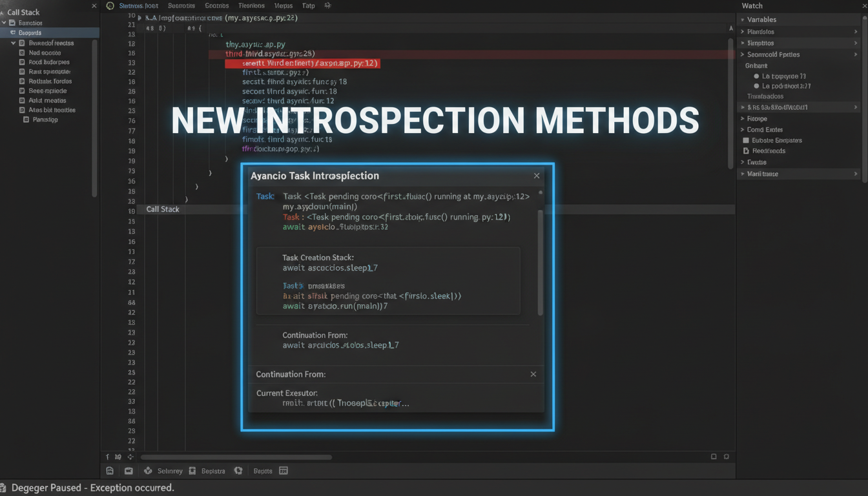Close the Task Introspection dialog

click(x=537, y=176)
